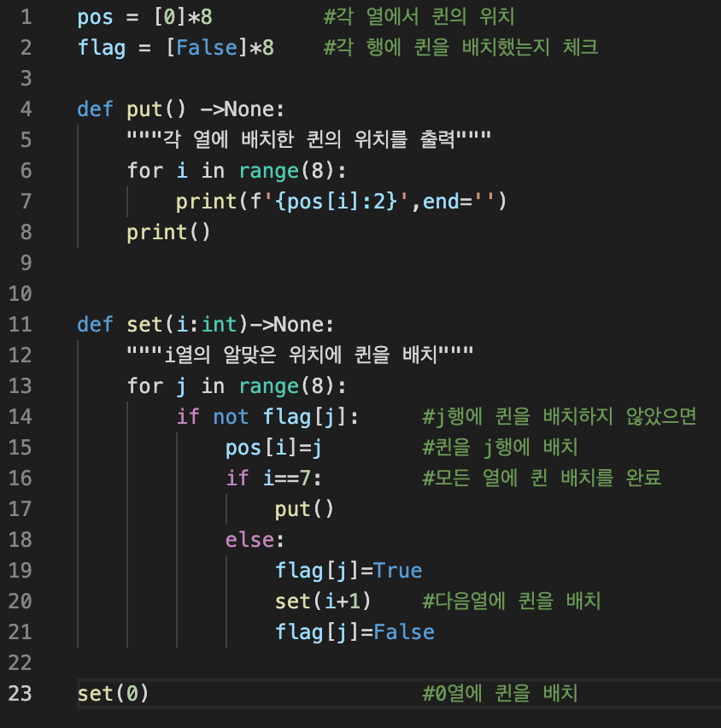Click line number 11 in the gutter
721x728 pixels.
point(21,324)
